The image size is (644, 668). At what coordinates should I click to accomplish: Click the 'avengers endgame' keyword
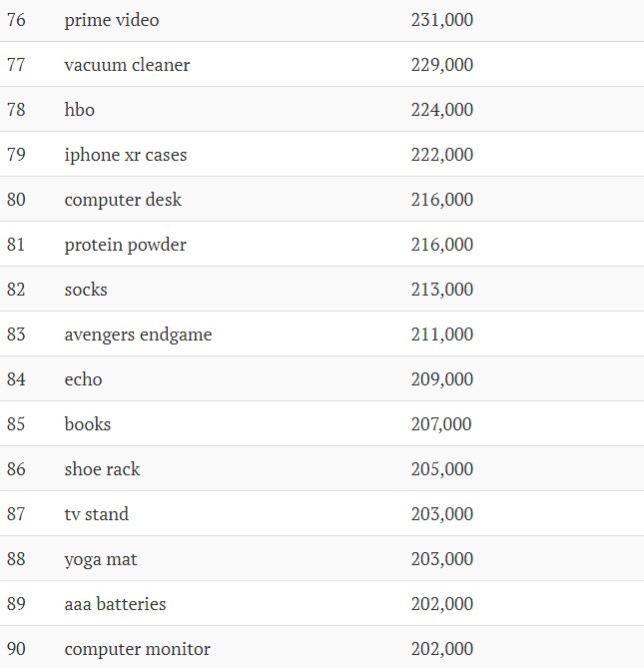point(138,334)
